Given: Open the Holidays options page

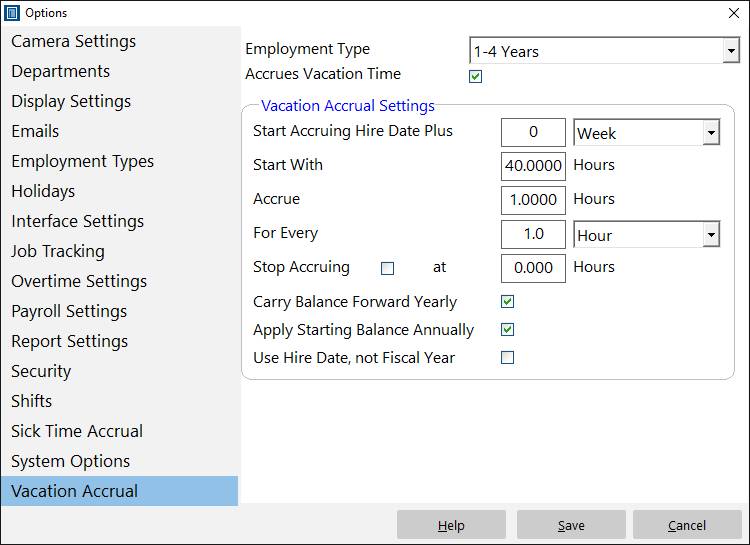Looking at the screenshot, I should click(x=43, y=192).
